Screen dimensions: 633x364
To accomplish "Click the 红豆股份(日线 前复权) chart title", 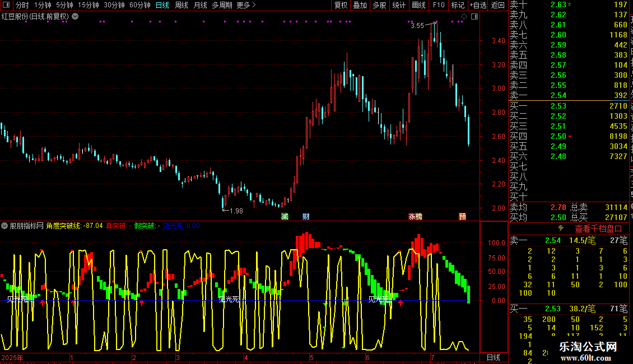I will pyautogui.click(x=35, y=17).
